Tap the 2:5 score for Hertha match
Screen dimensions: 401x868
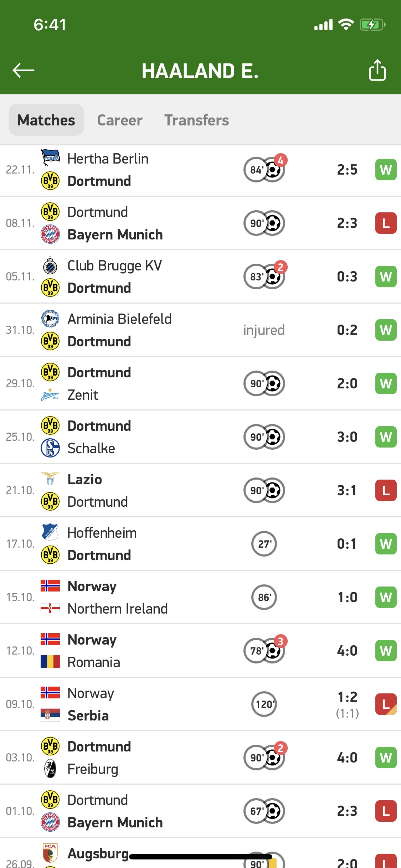click(347, 170)
